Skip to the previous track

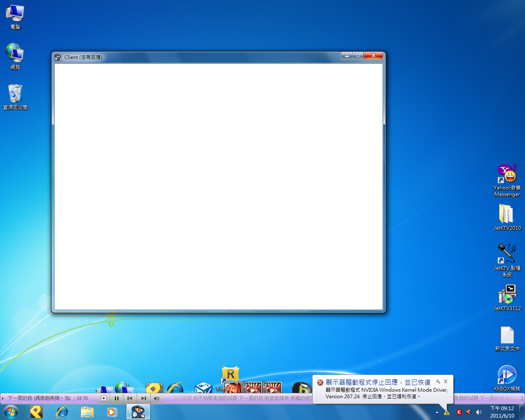coord(130,398)
